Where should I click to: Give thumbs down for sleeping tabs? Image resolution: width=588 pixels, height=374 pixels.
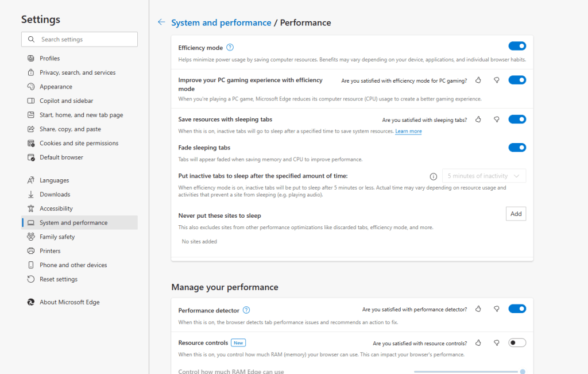497,119
